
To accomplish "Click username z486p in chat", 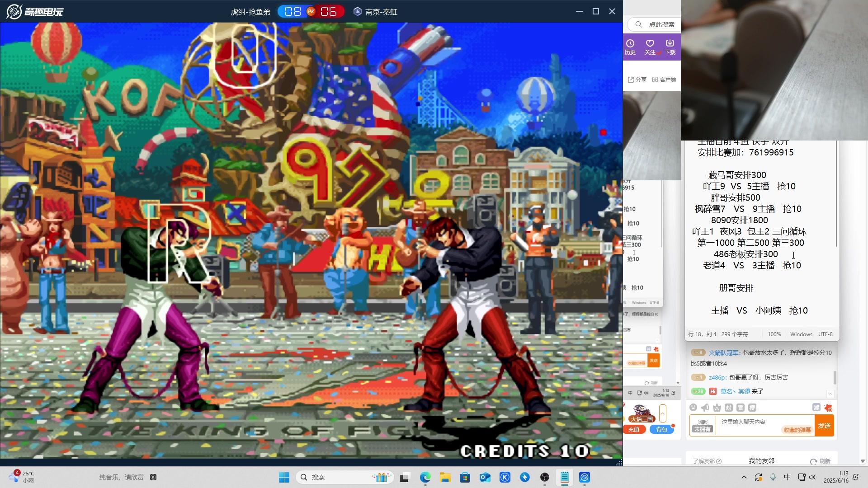I will coord(717,377).
